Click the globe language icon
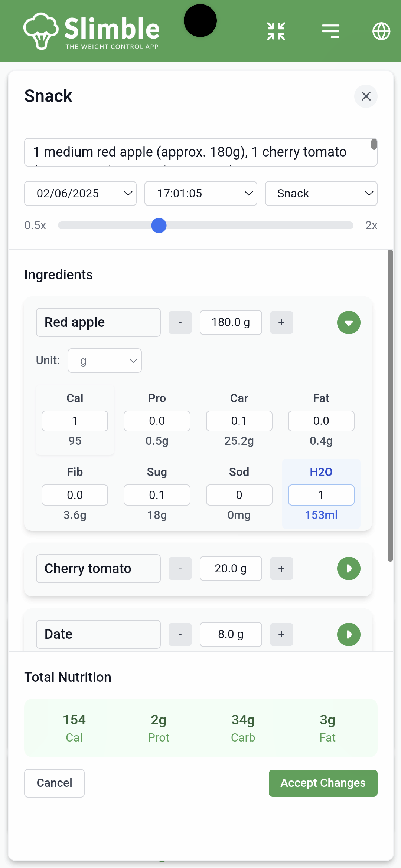This screenshot has height=868, width=401. click(x=381, y=31)
